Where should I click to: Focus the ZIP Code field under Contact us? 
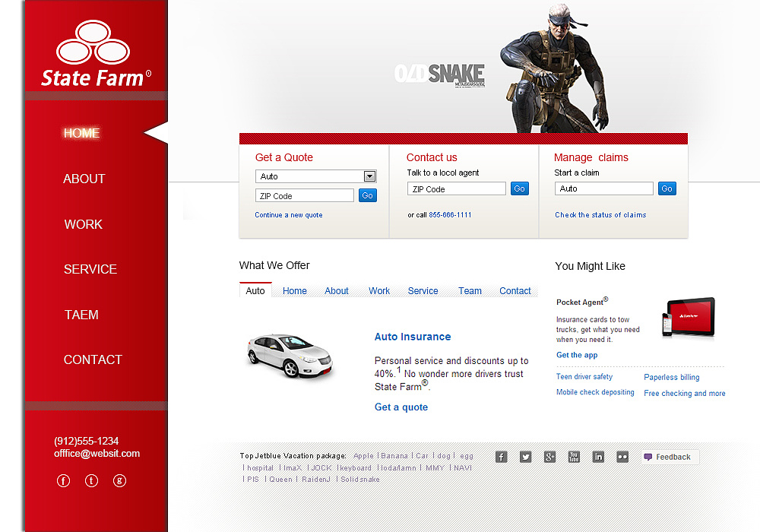[457, 189]
